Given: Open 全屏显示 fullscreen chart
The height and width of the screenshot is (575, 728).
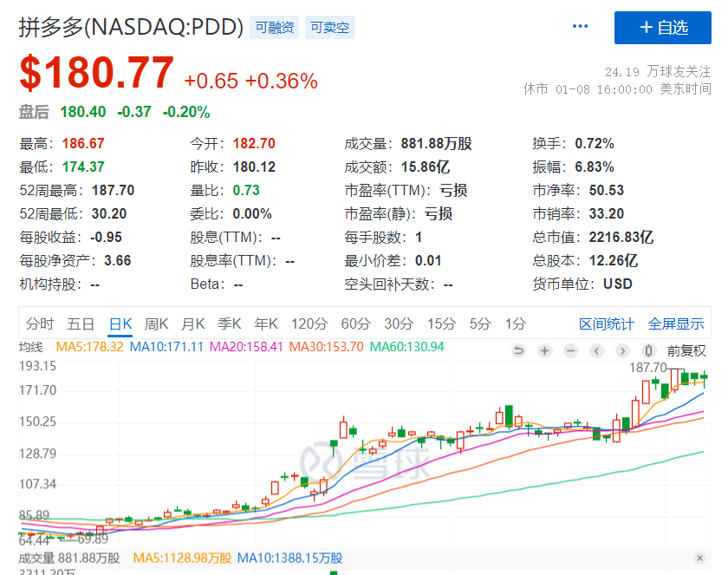Looking at the screenshot, I should coord(676,323).
